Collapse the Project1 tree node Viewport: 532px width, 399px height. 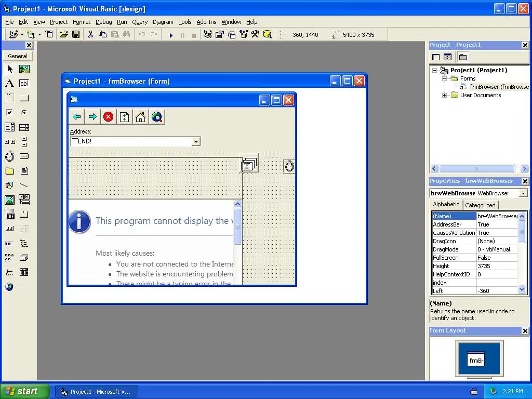(x=435, y=70)
